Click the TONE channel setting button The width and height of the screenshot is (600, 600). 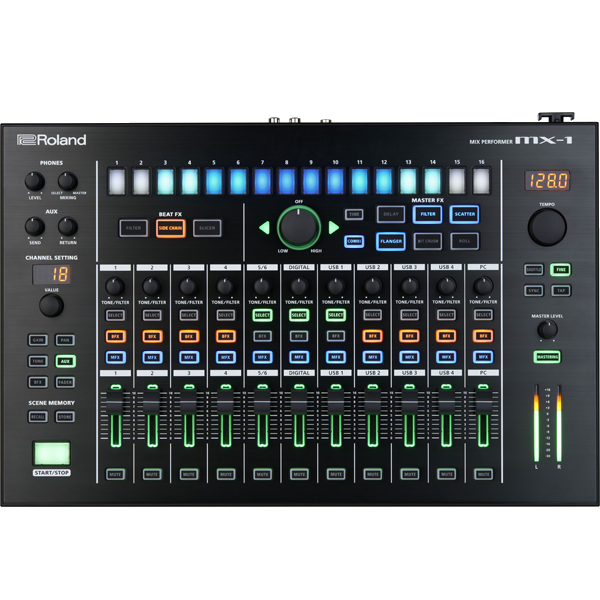click(x=38, y=361)
